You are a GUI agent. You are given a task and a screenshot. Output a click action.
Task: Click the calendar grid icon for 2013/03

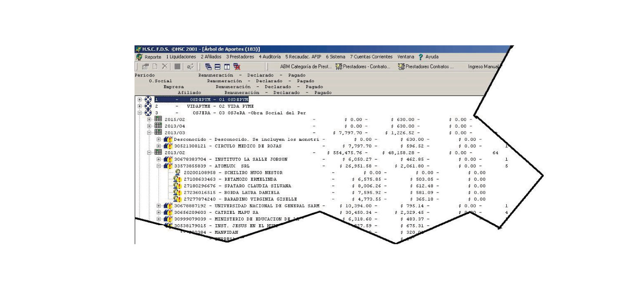158,132
